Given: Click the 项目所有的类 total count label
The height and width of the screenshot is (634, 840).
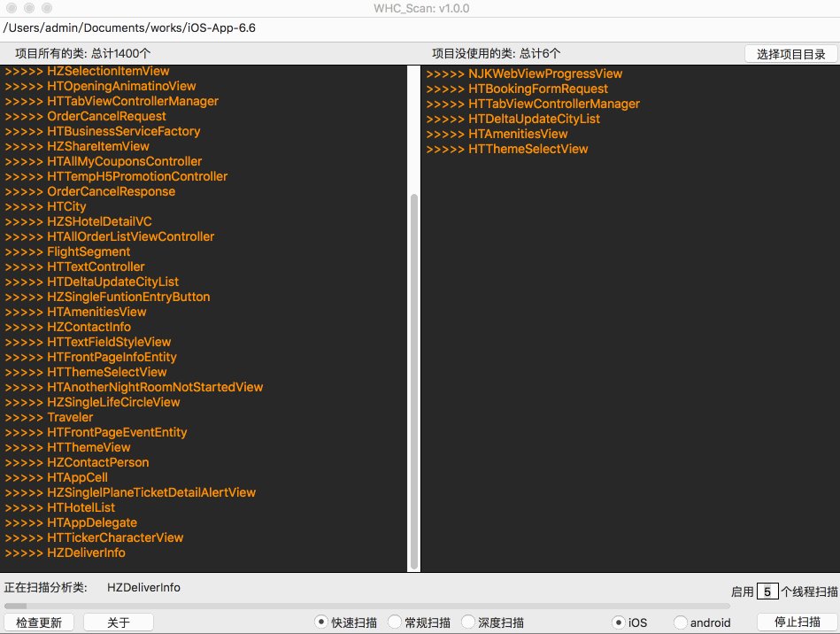Looking at the screenshot, I should click(82, 54).
